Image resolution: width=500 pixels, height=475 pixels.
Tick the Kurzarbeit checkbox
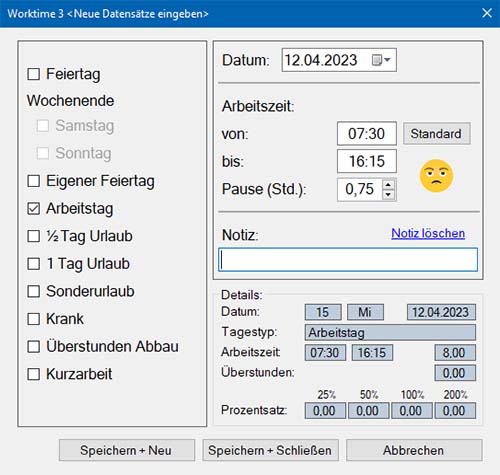pos(33,374)
